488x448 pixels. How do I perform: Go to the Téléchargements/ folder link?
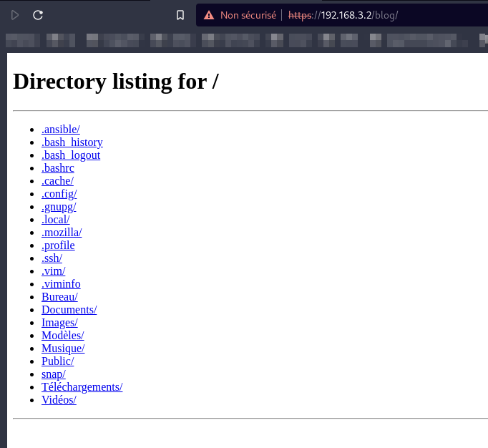[x=82, y=387]
